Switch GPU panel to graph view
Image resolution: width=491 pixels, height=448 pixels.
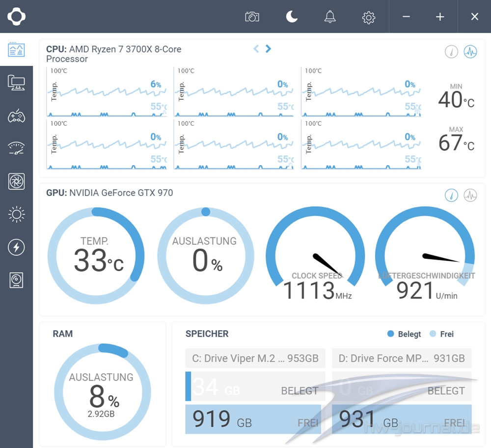click(470, 195)
